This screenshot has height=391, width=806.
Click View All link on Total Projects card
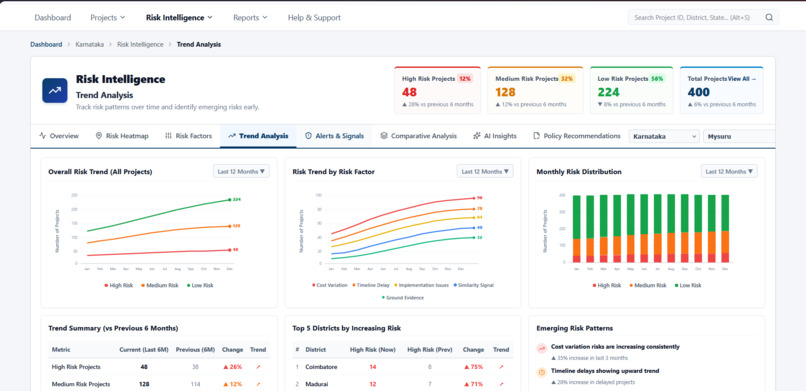[x=742, y=79]
